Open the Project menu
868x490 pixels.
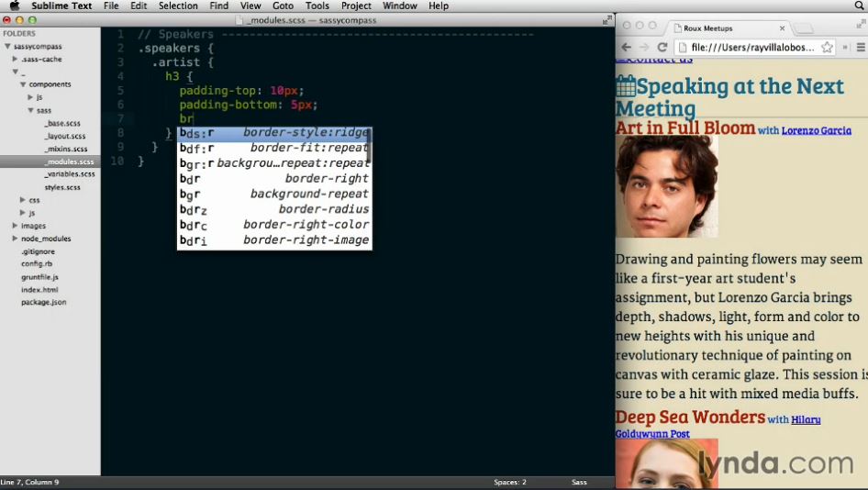click(356, 6)
